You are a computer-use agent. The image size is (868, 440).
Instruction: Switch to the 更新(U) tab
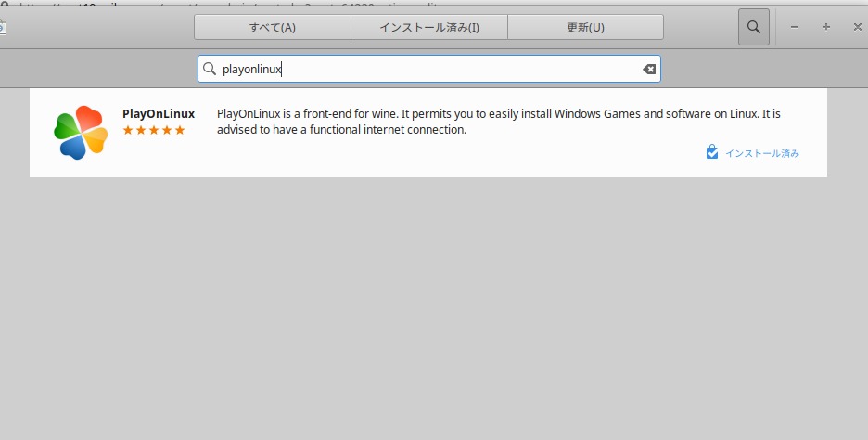(586, 27)
